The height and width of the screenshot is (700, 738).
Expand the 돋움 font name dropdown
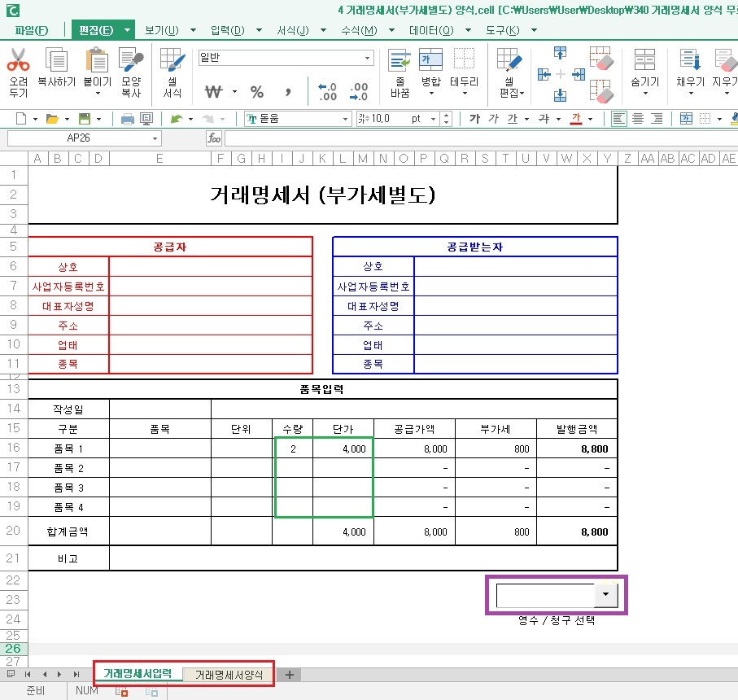point(345,118)
